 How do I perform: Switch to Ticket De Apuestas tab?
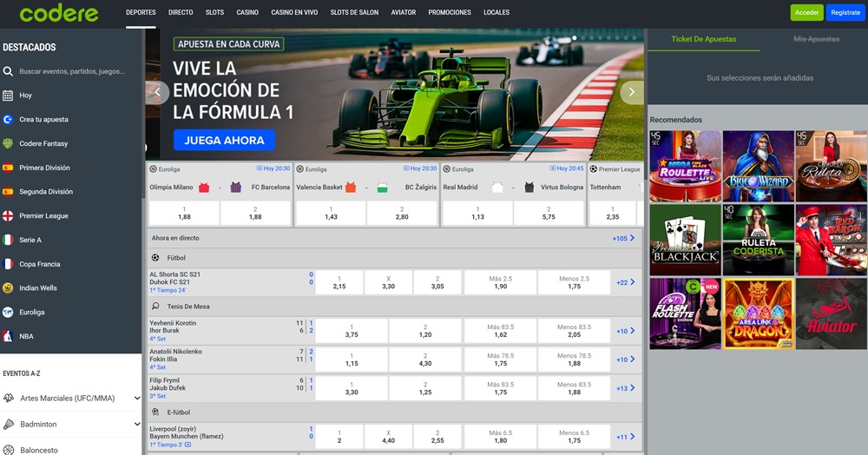pyautogui.click(x=704, y=39)
